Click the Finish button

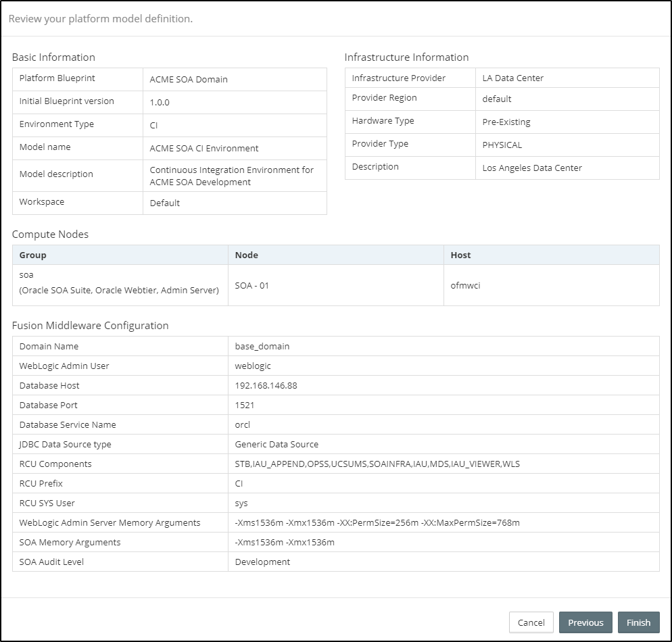pos(638,622)
